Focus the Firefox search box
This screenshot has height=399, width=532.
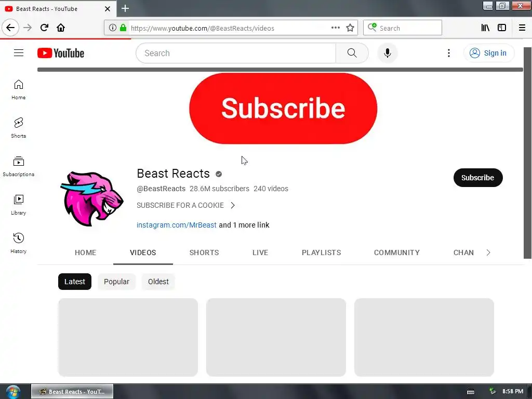[x=403, y=28]
